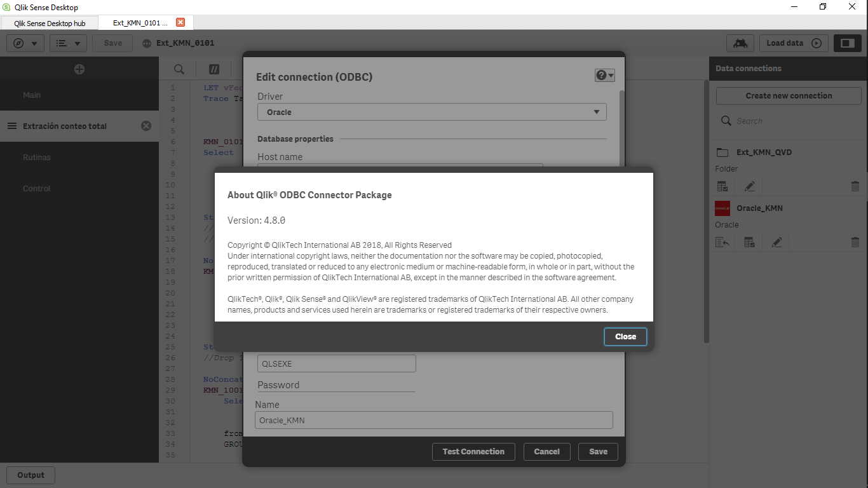Select the Extracción conteo total section

[x=79, y=126]
